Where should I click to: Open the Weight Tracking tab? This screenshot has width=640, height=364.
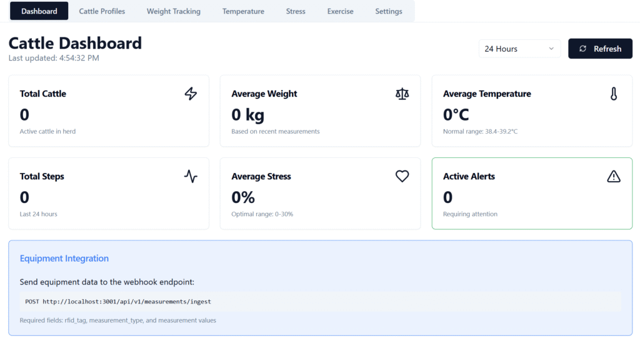pos(174,11)
